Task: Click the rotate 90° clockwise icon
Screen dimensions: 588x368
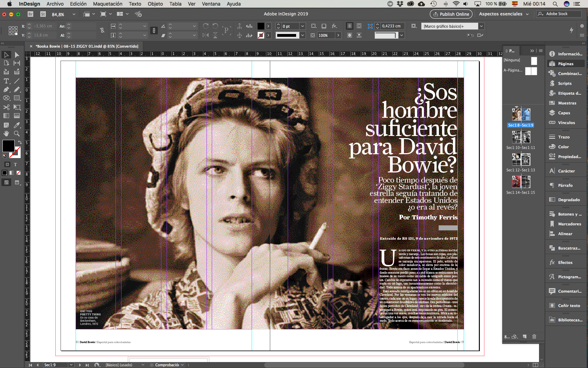Action: [206, 26]
